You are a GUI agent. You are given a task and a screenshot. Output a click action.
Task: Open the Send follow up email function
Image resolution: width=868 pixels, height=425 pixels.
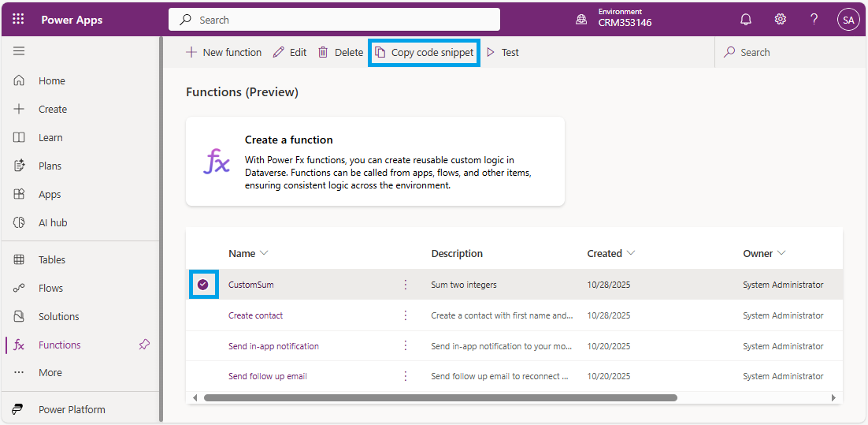click(x=268, y=376)
